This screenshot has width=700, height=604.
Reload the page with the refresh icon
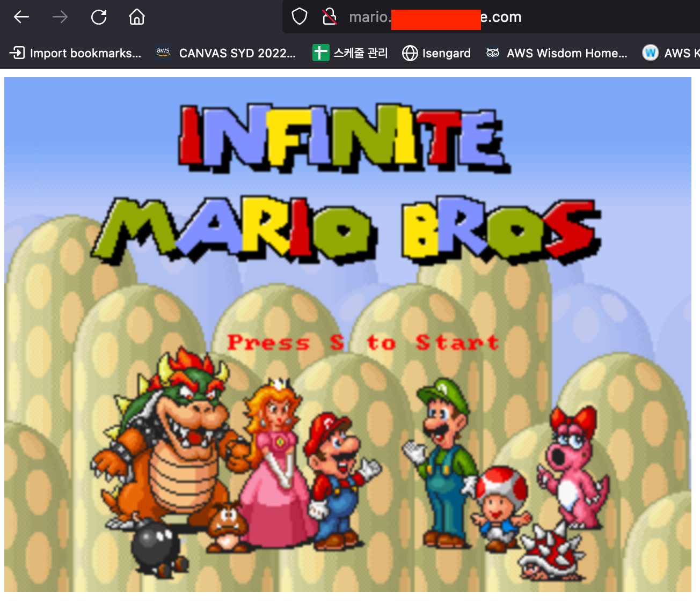99,17
